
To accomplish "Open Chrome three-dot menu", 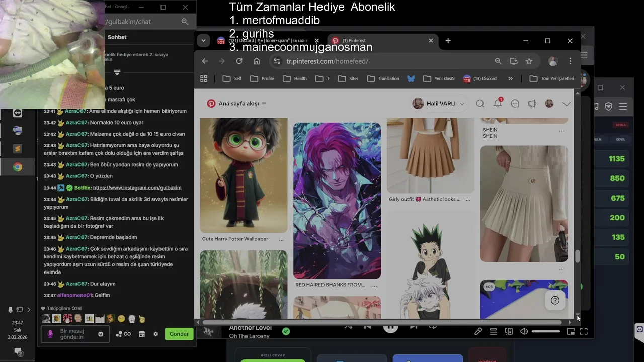I will point(570,61).
